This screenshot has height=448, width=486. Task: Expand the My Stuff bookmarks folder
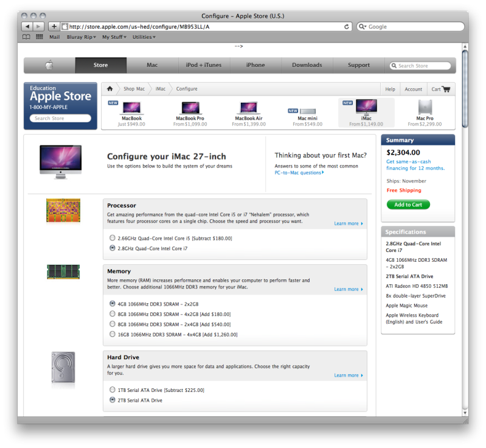(114, 37)
